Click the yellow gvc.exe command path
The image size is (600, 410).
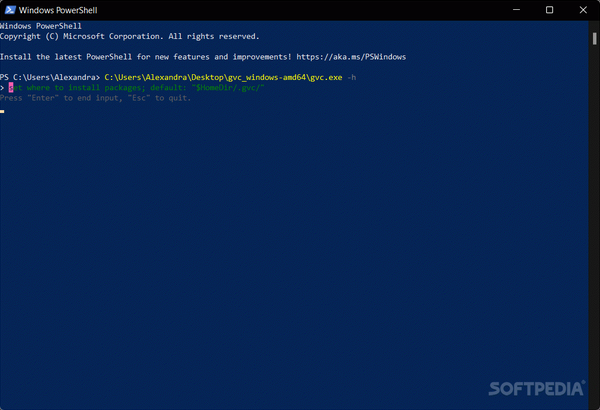pos(223,77)
